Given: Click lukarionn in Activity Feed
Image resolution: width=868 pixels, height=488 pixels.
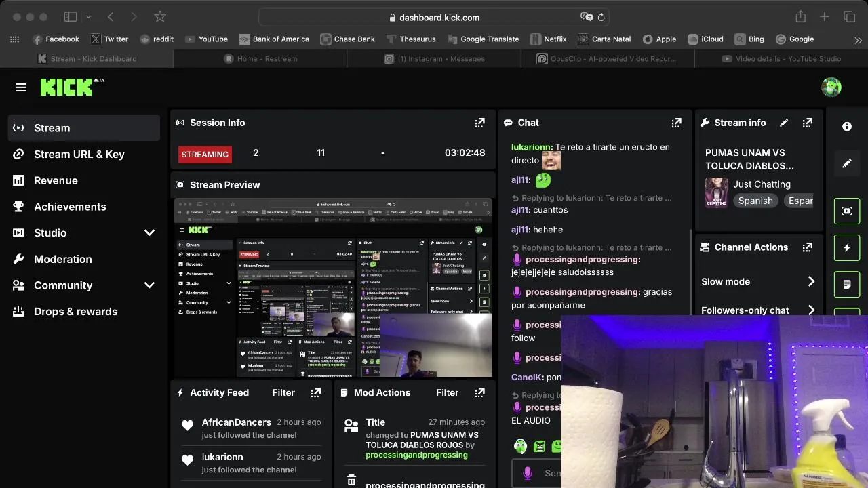Looking at the screenshot, I should (x=222, y=457).
